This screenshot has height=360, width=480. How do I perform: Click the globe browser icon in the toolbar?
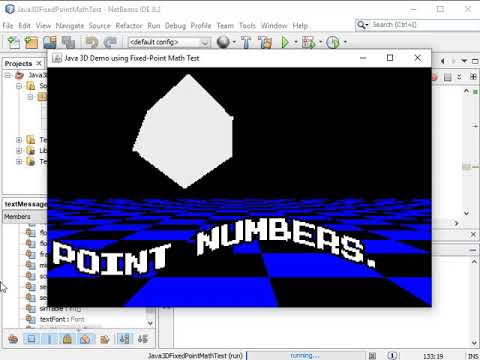click(223, 42)
